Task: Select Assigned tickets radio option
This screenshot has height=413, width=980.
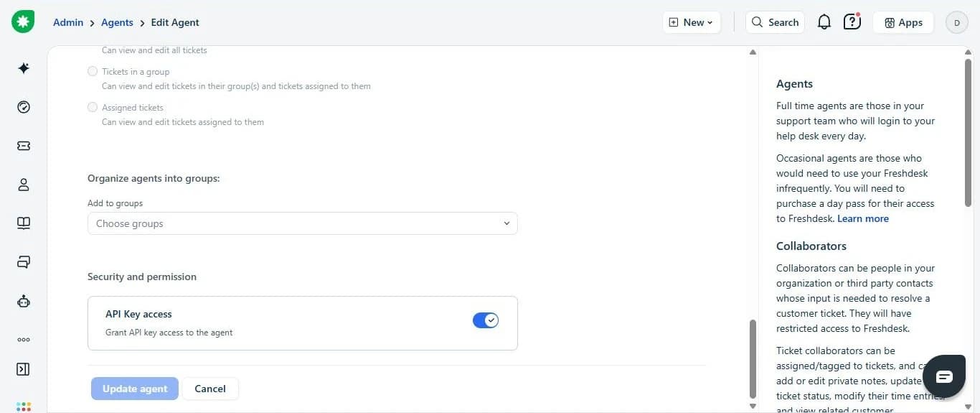Action: point(93,107)
